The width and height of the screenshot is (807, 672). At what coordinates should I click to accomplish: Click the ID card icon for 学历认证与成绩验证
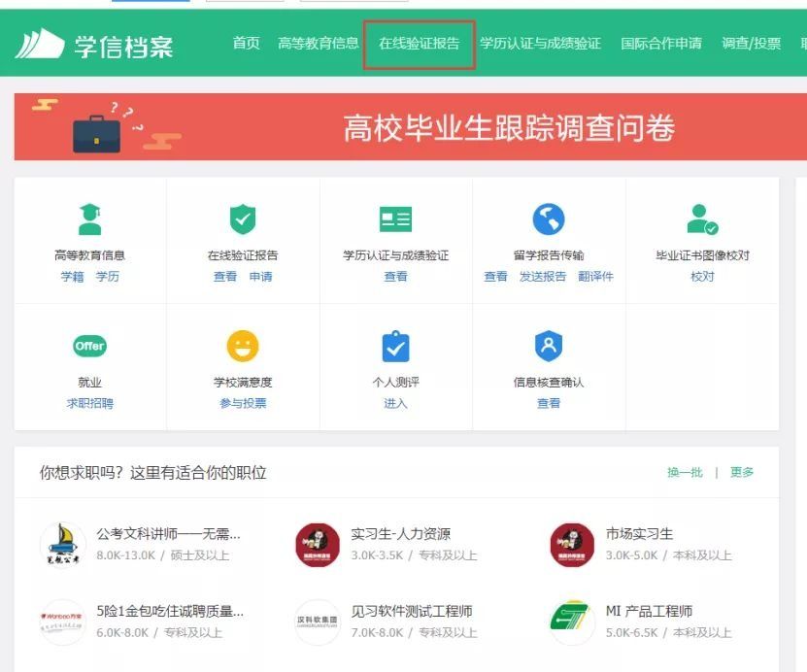(x=395, y=219)
